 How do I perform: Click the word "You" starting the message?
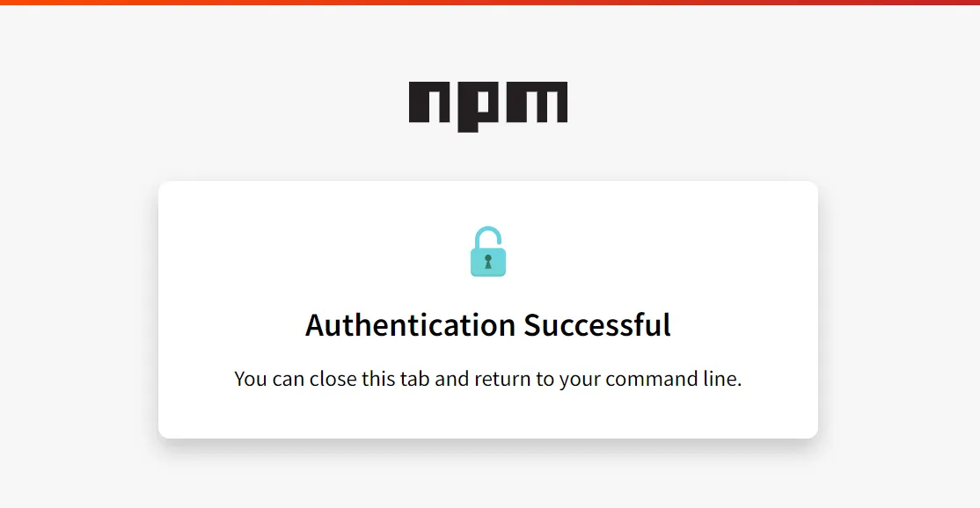pyautogui.click(x=251, y=380)
